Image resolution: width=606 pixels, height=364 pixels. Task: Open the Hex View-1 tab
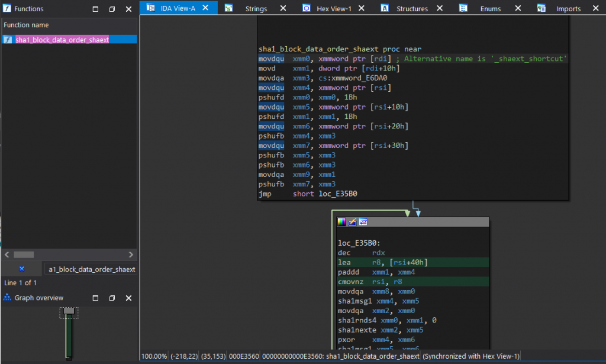[x=334, y=8]
